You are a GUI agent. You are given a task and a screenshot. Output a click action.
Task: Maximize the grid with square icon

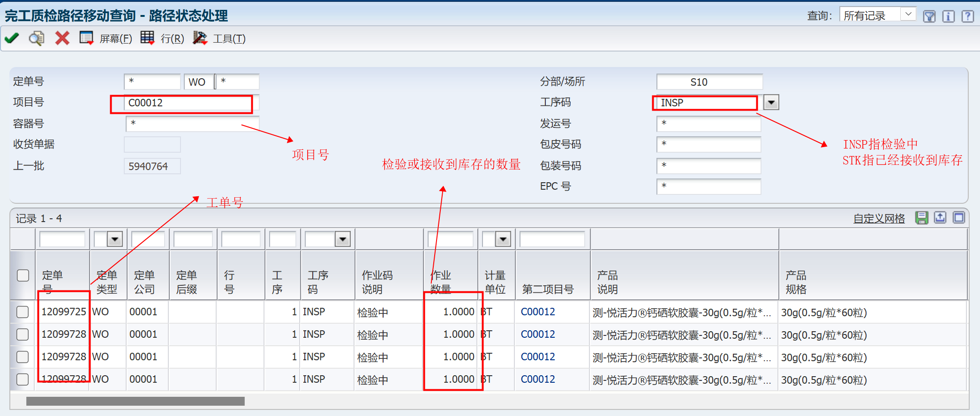tap(959, 218)
